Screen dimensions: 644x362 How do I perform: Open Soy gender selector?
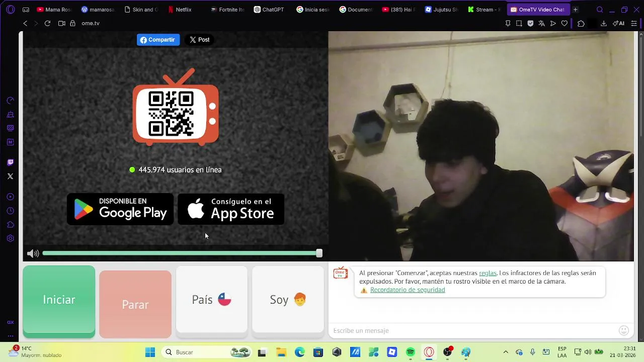point(288,300)
